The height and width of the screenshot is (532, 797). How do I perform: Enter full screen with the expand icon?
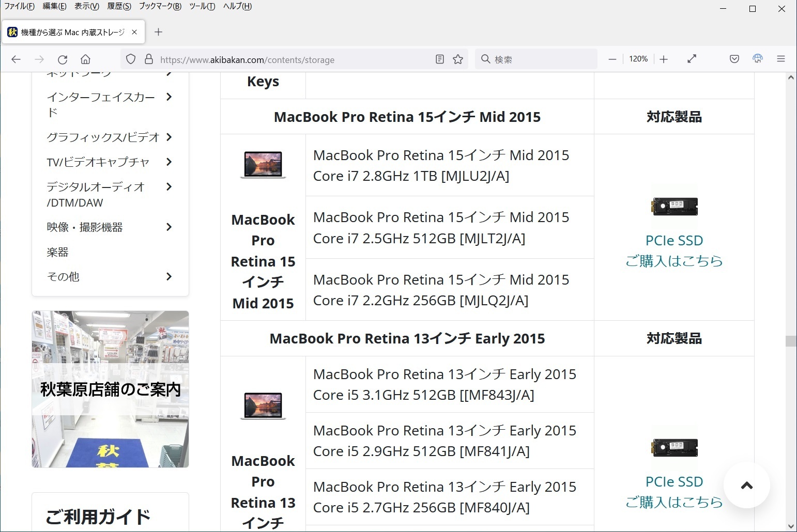(692, 59)
